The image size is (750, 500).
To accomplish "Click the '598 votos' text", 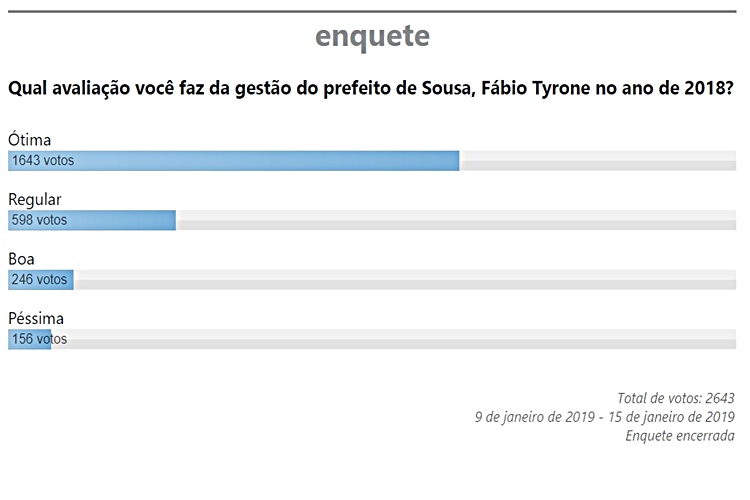I will [39, 220].
